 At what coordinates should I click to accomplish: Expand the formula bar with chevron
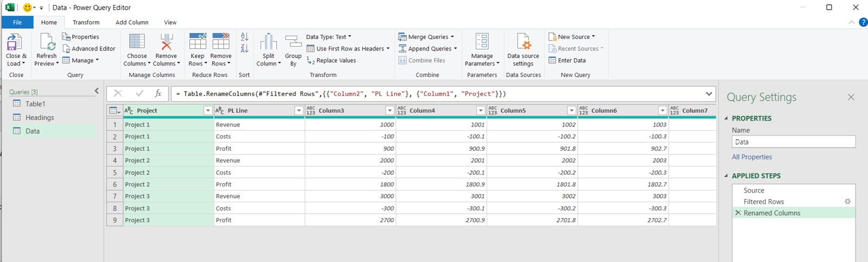(709, 94)
